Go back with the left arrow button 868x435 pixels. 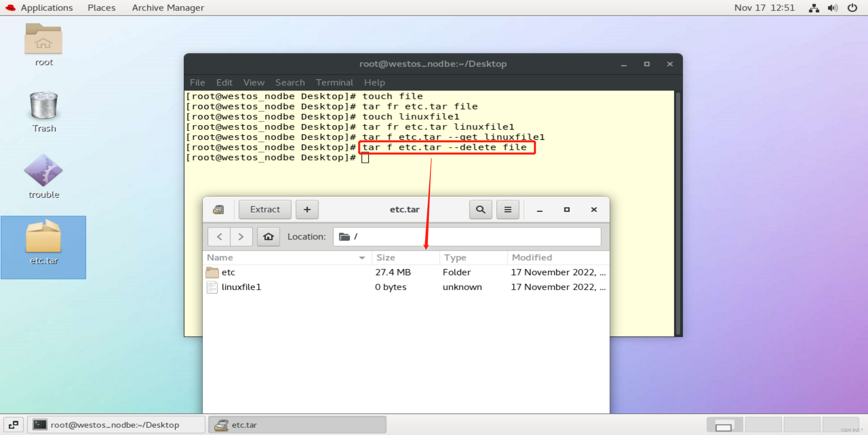coord(219,237)
